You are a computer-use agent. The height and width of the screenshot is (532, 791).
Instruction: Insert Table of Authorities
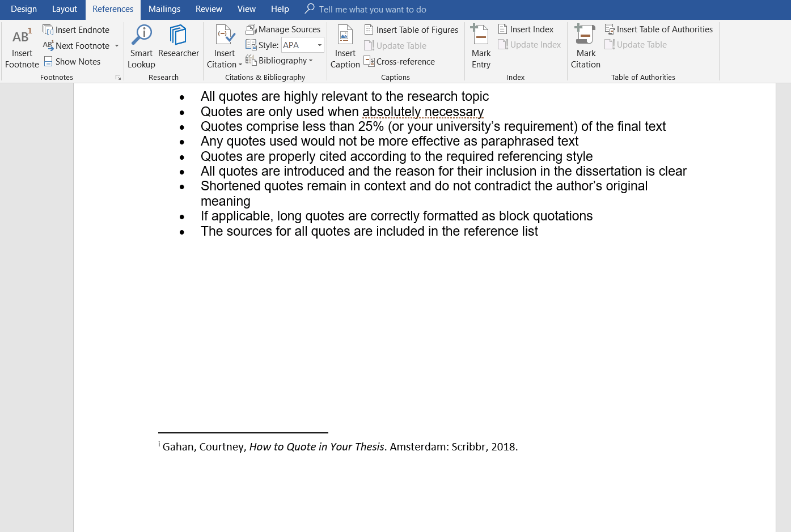(659, 29)
